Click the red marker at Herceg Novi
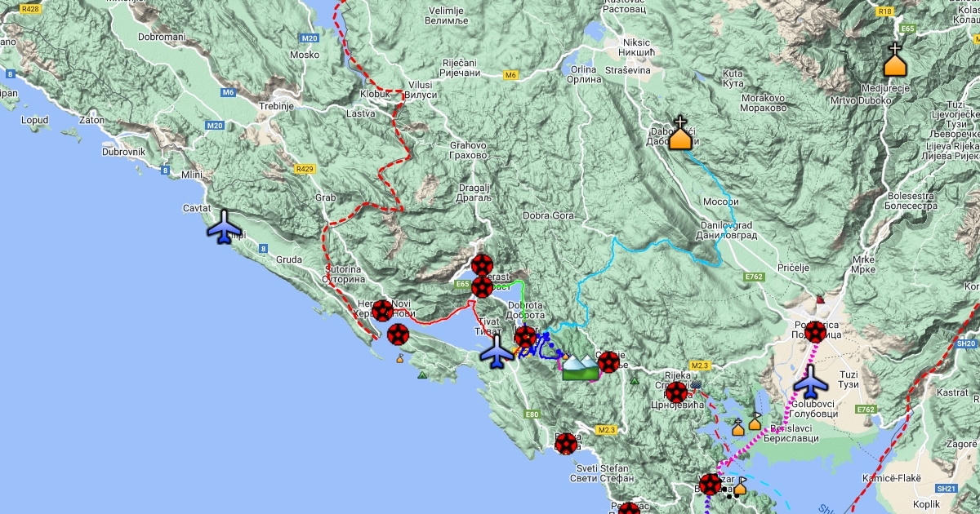Image resolution: width=980 pixels, height=514 pixels. [x=382, y=311]
